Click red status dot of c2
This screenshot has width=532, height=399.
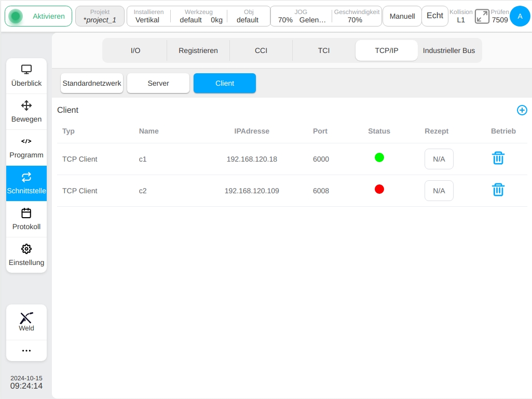(x=379, y=189)
